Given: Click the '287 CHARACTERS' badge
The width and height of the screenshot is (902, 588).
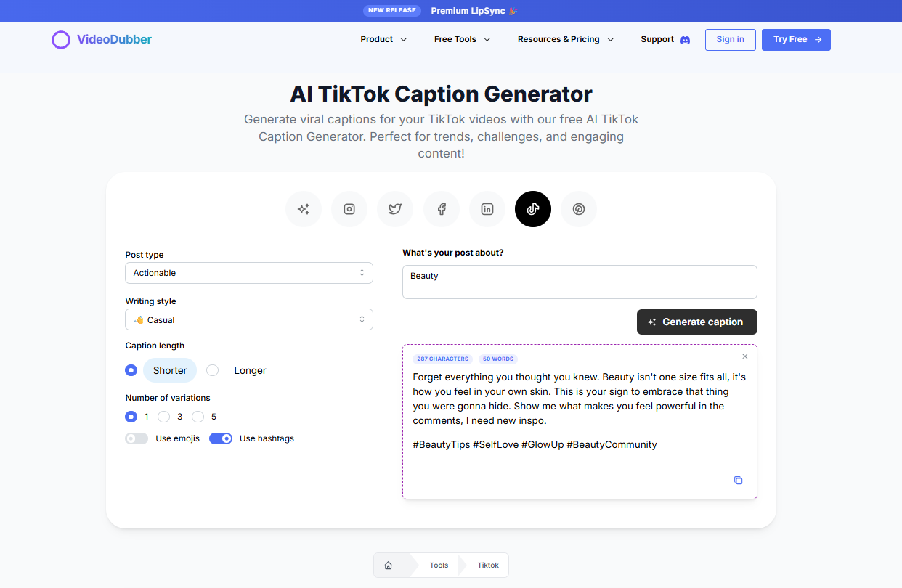Looking at the screenshot, I should coord(442,359).
